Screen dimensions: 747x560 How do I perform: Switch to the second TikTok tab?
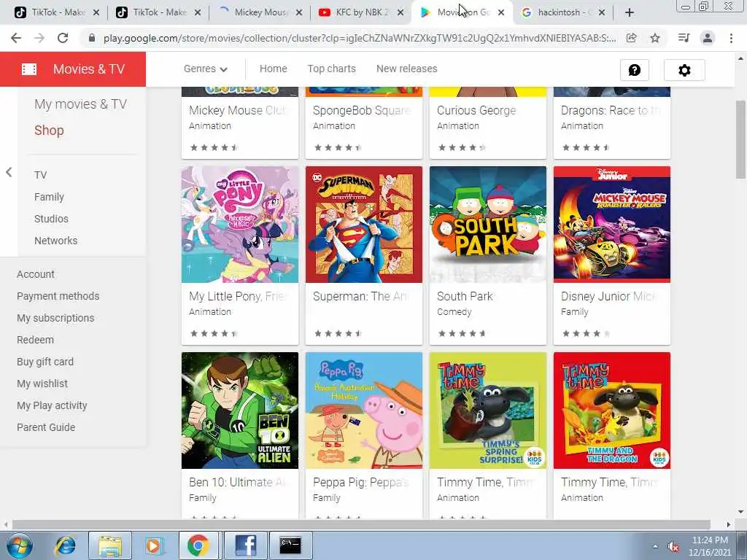(158, 12)
